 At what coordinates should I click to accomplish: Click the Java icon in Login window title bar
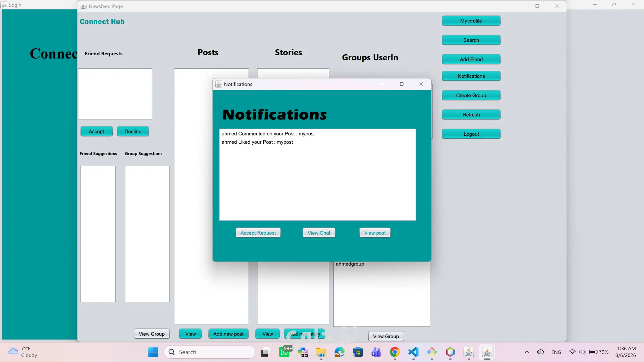4,5
